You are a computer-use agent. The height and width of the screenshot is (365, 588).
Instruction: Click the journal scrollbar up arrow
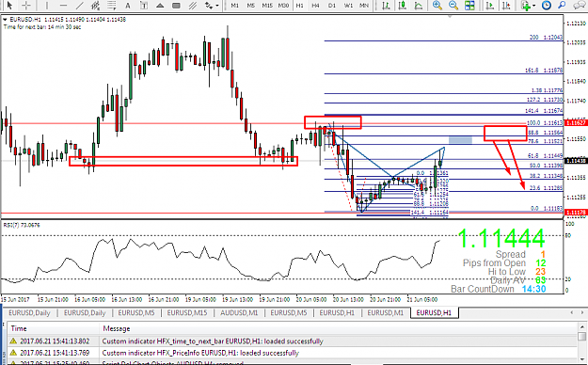point(581,327)
